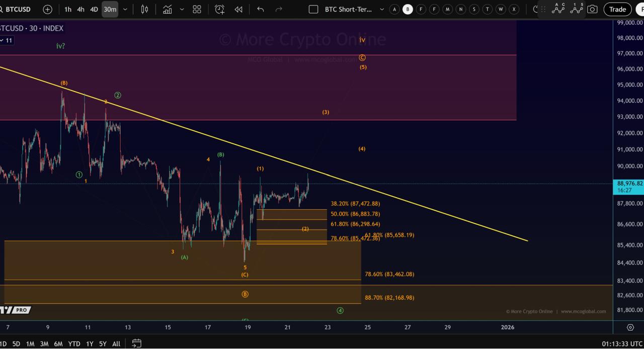The width and height of the screenshot is (644, 349).
Task: Expand the timeframe dropdown beside 30m
Action: (x=124, y=9)
